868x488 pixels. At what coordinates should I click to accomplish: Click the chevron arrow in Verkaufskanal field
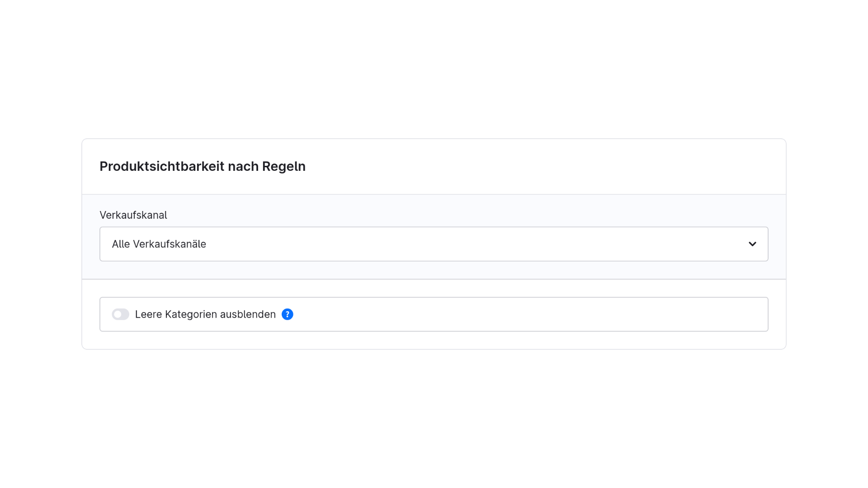[752, 244]
